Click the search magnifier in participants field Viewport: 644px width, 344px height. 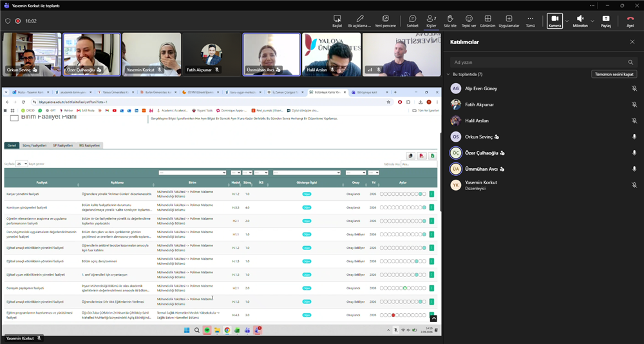(630, 62)
